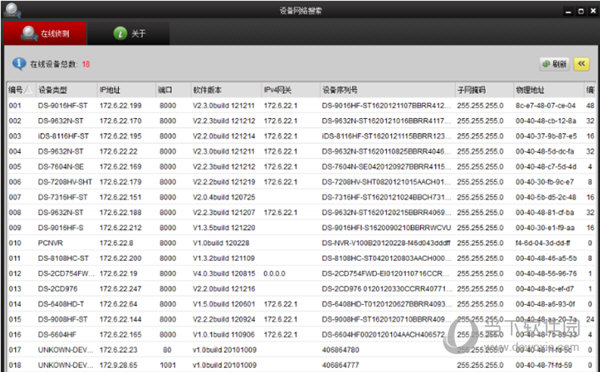Image resolution: width=600 pixels, height=372 pixels.
Task: Select device DS-6604HF
Action: click(57, 334)
